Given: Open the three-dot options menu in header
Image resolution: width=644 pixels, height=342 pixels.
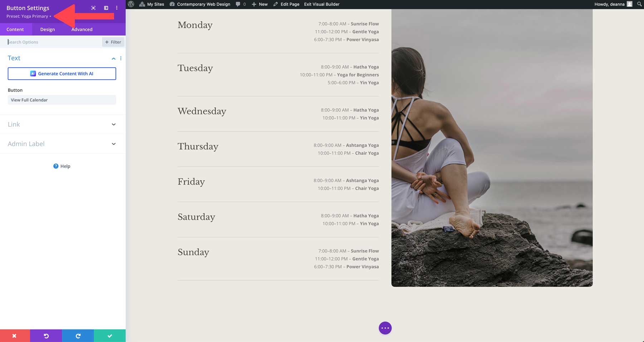Looking at the screenshot, I should 116,7.
